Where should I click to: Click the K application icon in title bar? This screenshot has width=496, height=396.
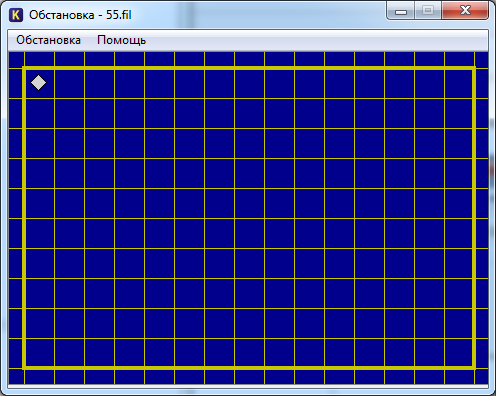click(16, 15)
